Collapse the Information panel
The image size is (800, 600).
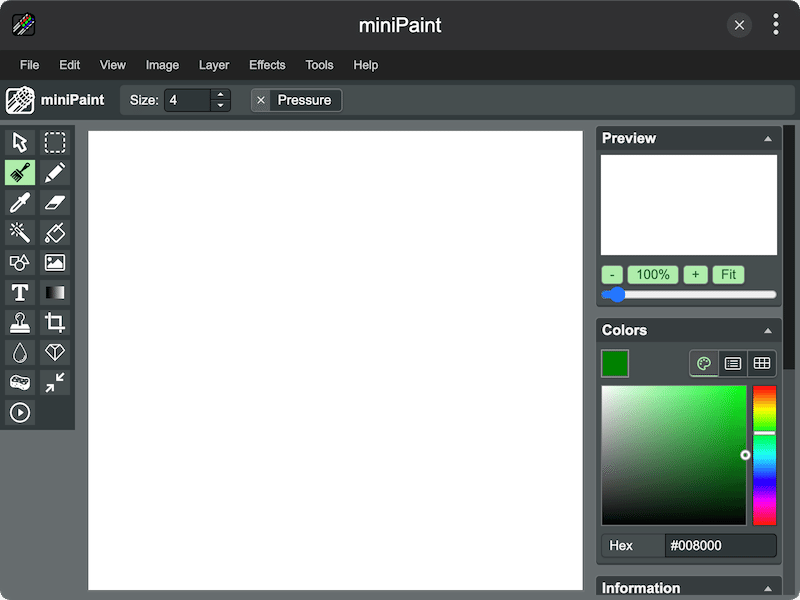767,589
